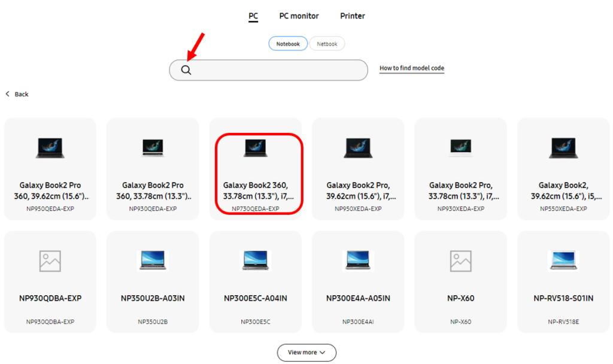The height and width of the screenshot is (364, 613).
Task: Open How to find model code link
Action: click(x=412, y=68)
